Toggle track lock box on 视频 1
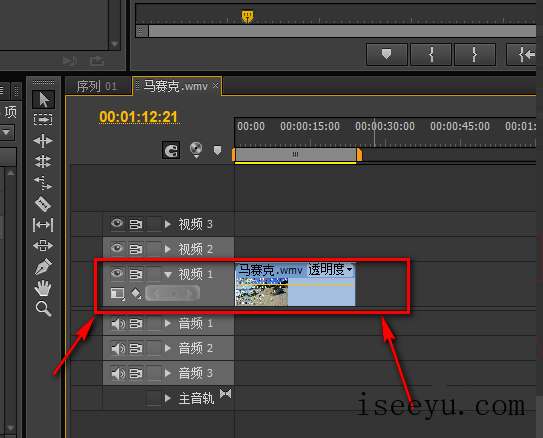The image size is (543, 438). [x=154, y=274]
